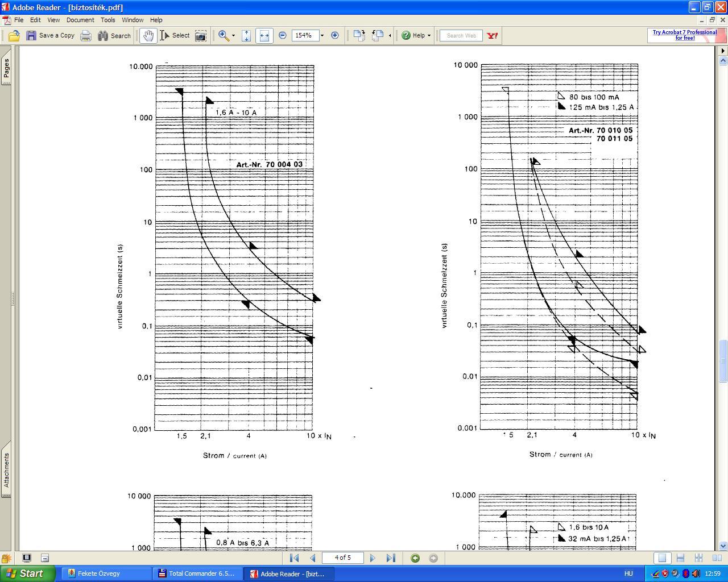Viewport: 728px width, 582px height.
Task: Open a PDF file with the folder icon
Action: coord(14,36)
